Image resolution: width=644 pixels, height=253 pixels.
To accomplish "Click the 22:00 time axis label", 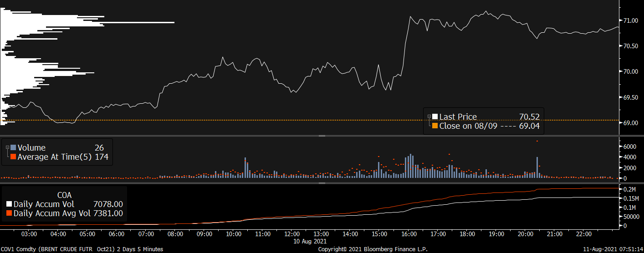I will coord(584,234).
